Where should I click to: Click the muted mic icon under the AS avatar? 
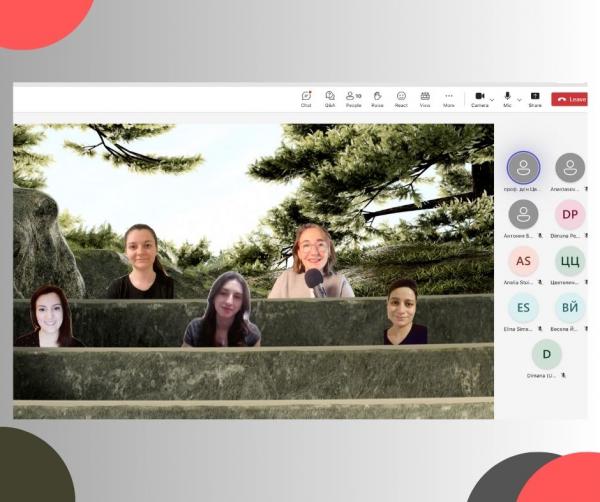click(x=540, y=282)
